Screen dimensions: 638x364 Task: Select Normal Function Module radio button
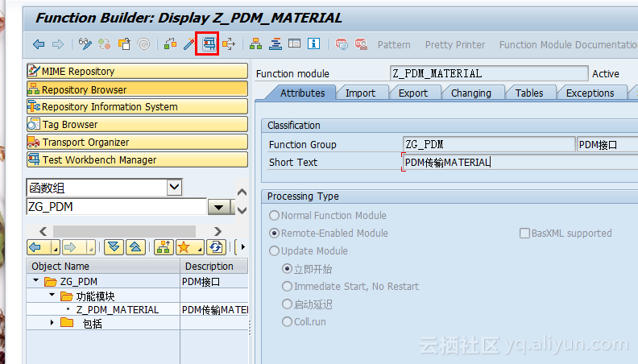click(x=274, y=215)
